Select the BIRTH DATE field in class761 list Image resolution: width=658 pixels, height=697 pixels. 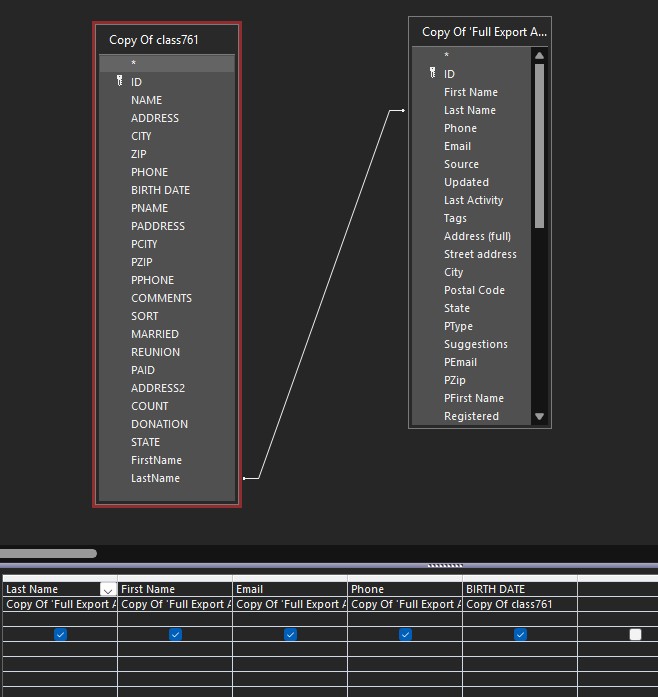[x=160, y=190]
